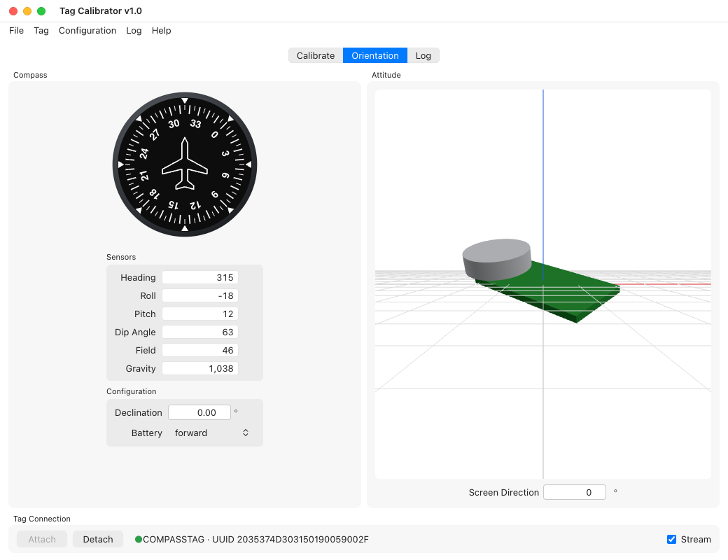This screenshot has width=728, height=560.
Task: Click the Sensors section label
Action: [x=121, y=257]
